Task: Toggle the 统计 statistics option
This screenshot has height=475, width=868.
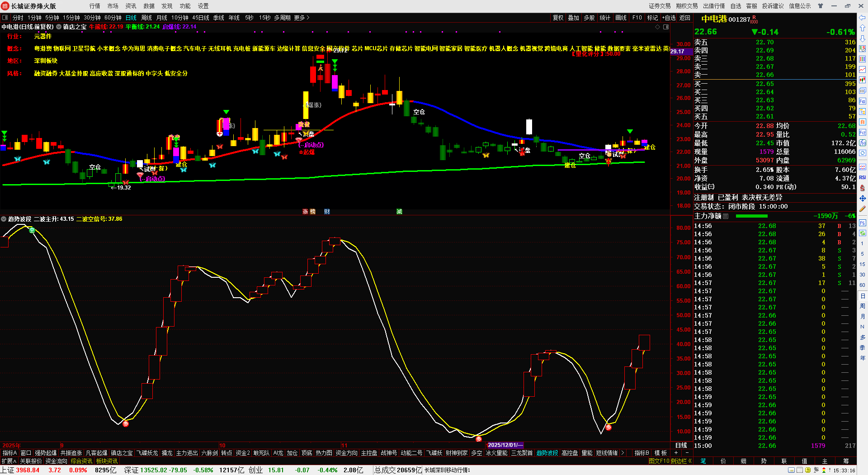Action: coord(605,18)
